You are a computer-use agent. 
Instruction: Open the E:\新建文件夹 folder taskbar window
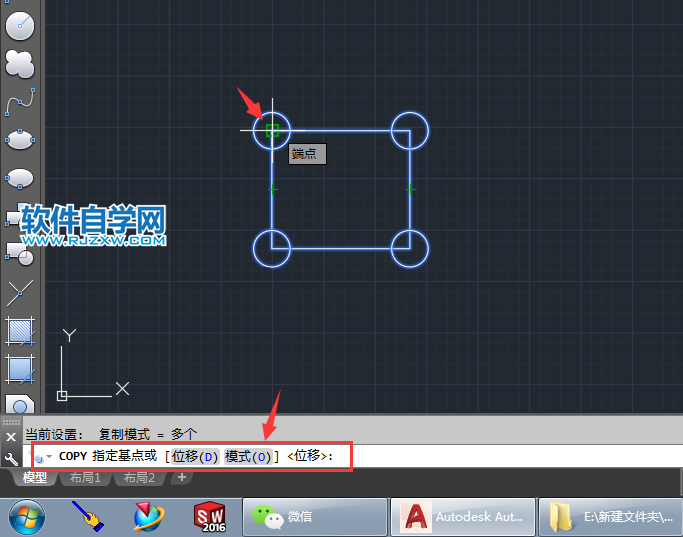611,517
